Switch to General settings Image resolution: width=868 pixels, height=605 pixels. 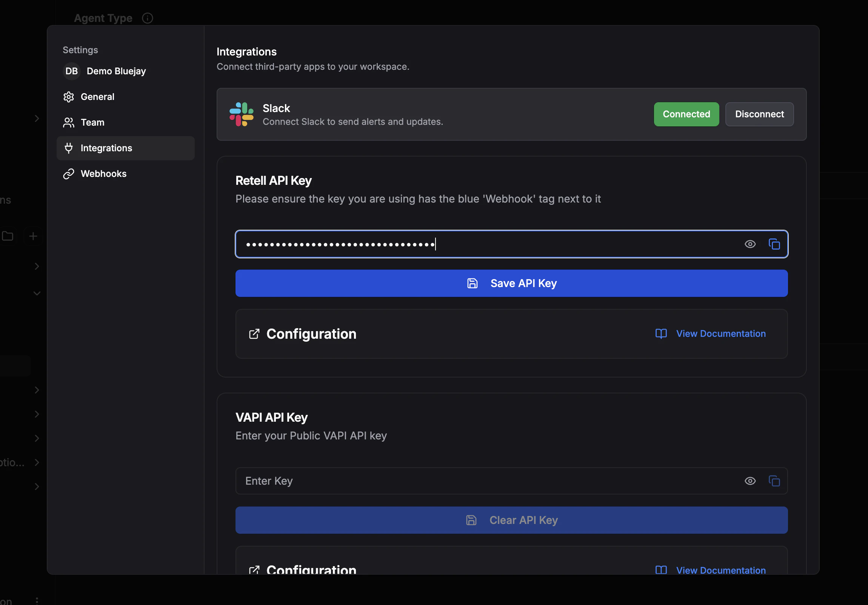pyautogui.click(x=97, y=97)
